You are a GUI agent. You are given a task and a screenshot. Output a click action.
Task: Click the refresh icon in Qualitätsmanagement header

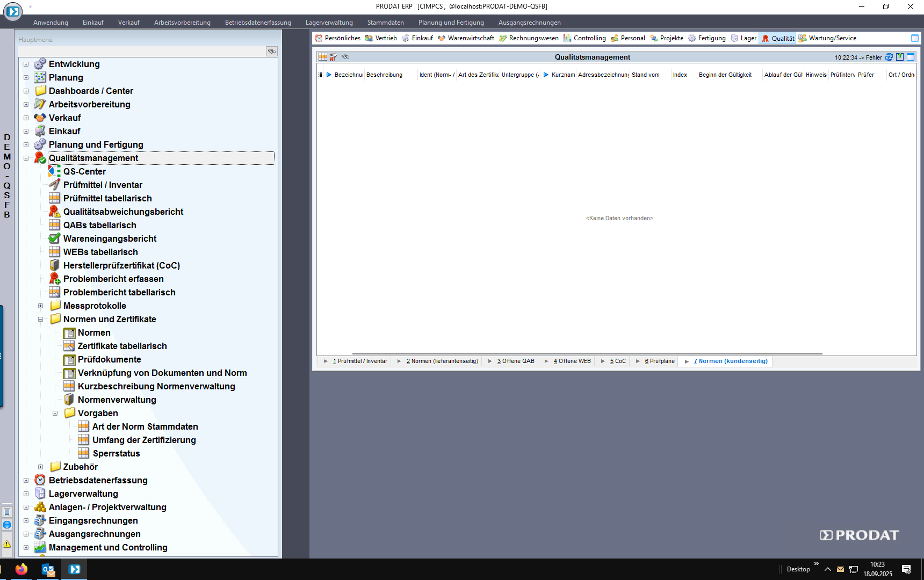point(889,57)
